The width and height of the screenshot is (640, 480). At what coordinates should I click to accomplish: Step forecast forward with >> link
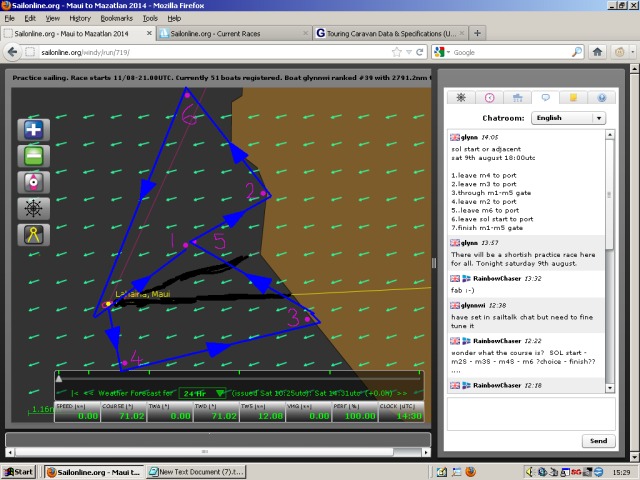click(x=402, y=393)
